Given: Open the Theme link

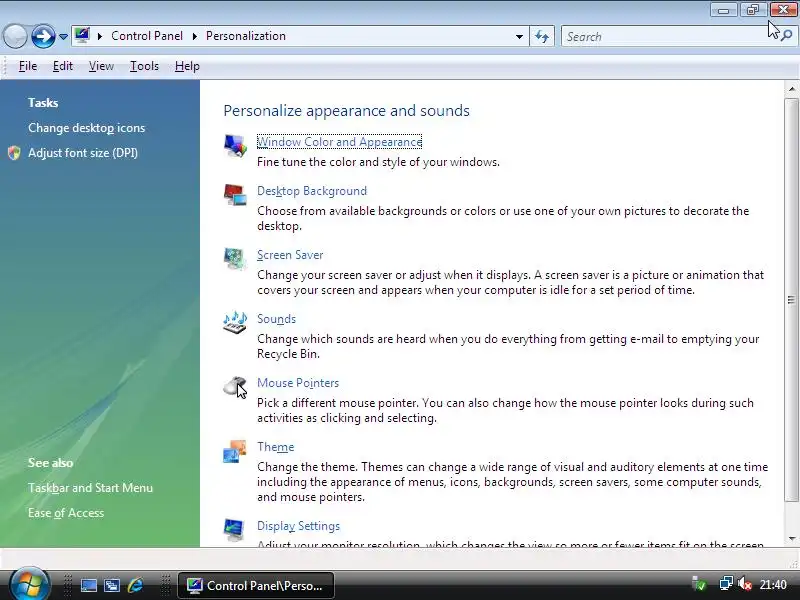Looking at the screenshot, I should 276,447.
